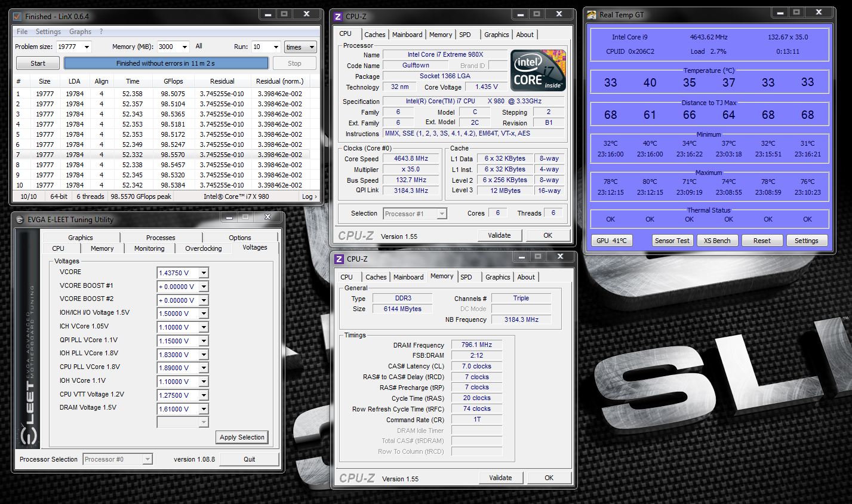Expand the Memory (MiB) dropdown in LinX
Viewport: 852px width, 504px height.
coord(184,47)
